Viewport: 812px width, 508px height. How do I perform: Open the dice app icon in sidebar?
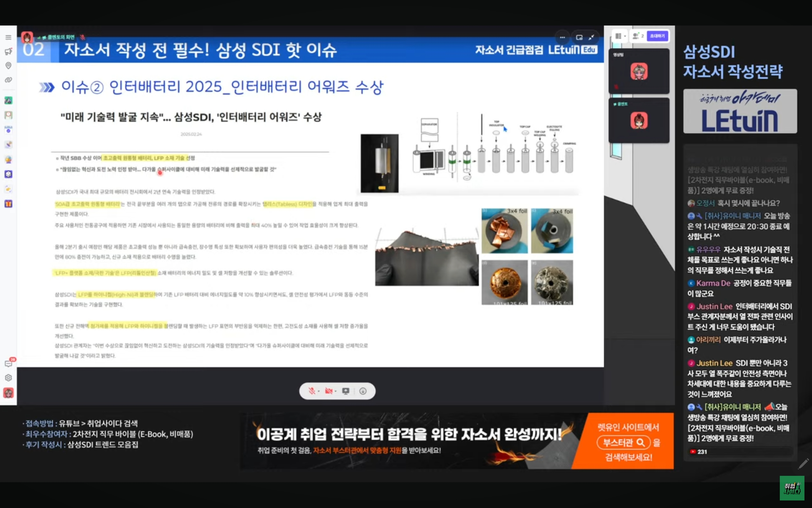point(8,174)
